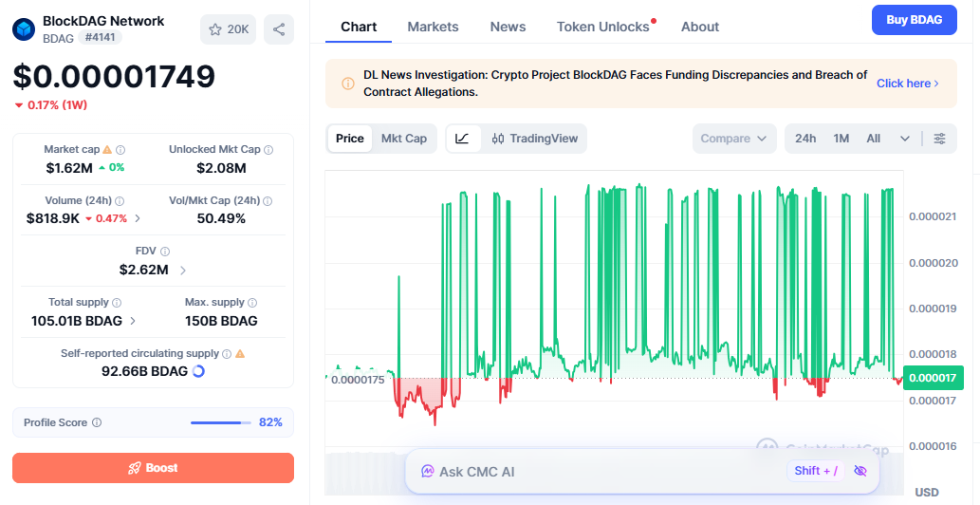Viewport: 980px width, 505px height.
Task: Click info icon next to Volume (24h)
Action: tap(120, 201)
